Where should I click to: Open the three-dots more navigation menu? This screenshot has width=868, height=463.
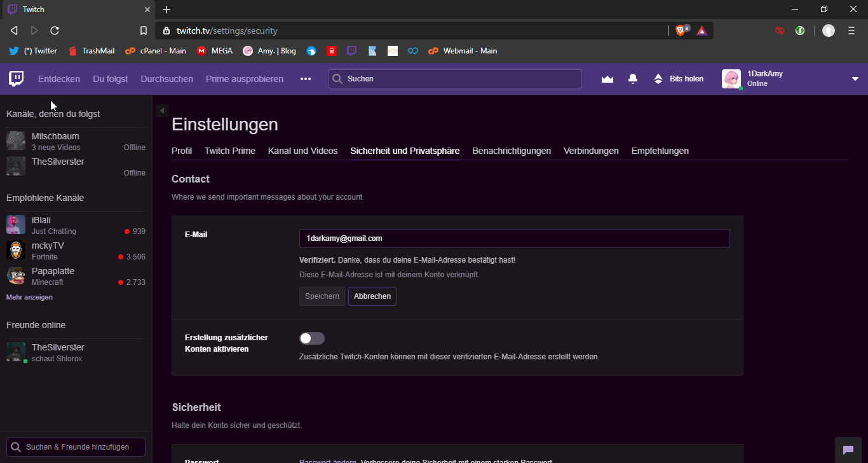pyautogui.click(x=306, y=78)
